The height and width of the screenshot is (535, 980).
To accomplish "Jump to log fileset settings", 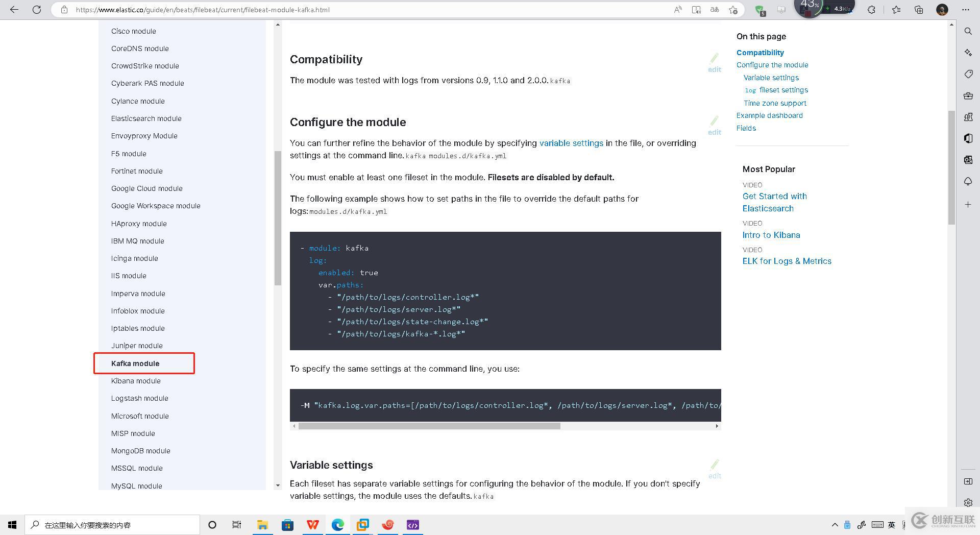I will [776, 90].
